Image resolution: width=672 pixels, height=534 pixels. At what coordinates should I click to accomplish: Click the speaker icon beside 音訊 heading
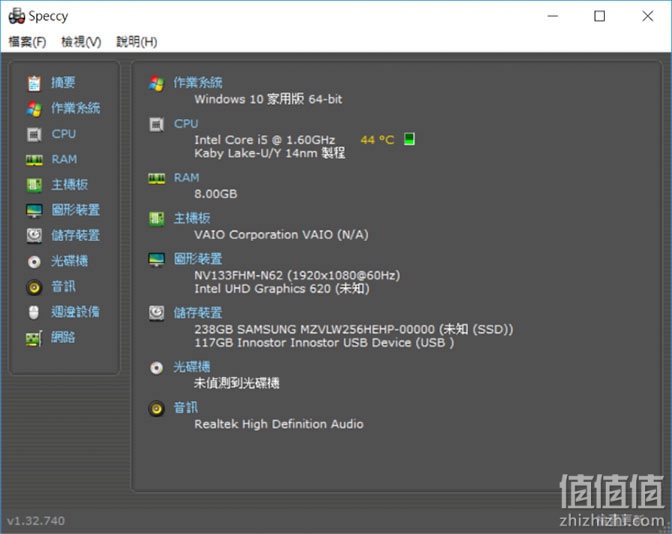[x=156, y=408]
